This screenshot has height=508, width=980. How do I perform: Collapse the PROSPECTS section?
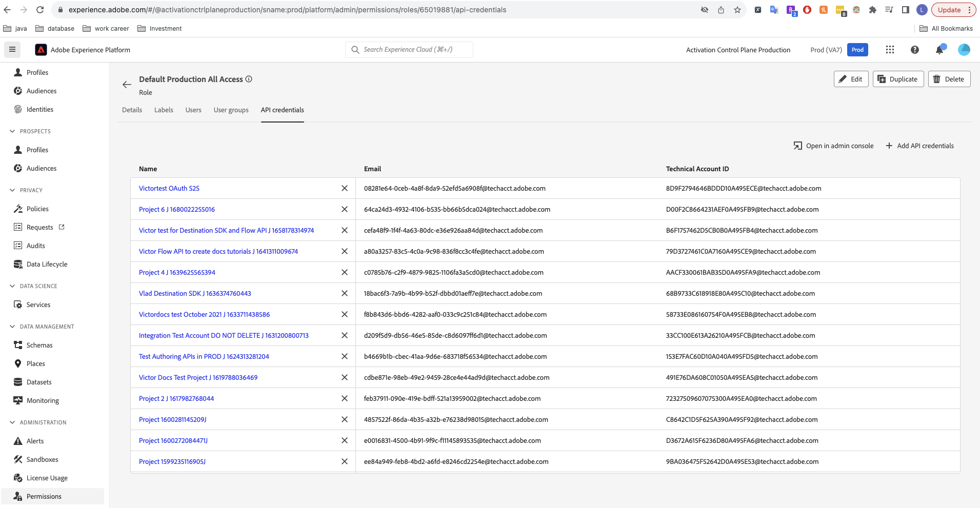(12, 131)
